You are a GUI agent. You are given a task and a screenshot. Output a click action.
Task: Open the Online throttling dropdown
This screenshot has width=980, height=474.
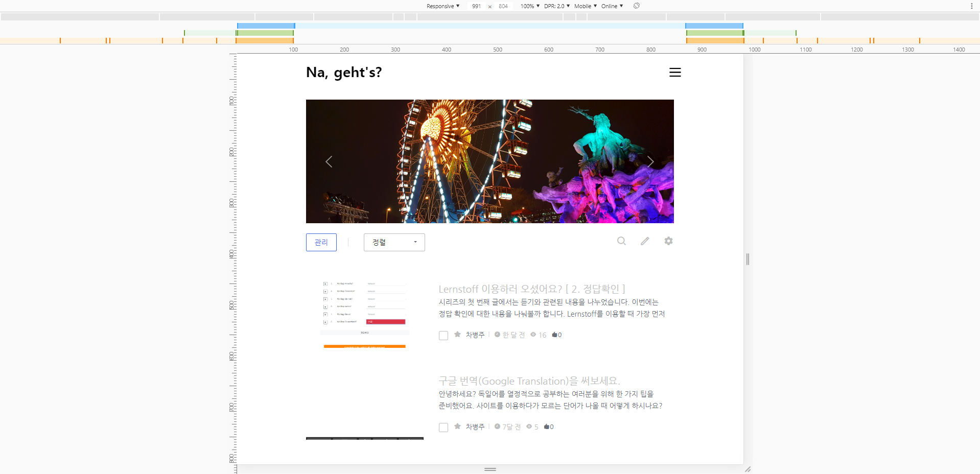point(612,6)
